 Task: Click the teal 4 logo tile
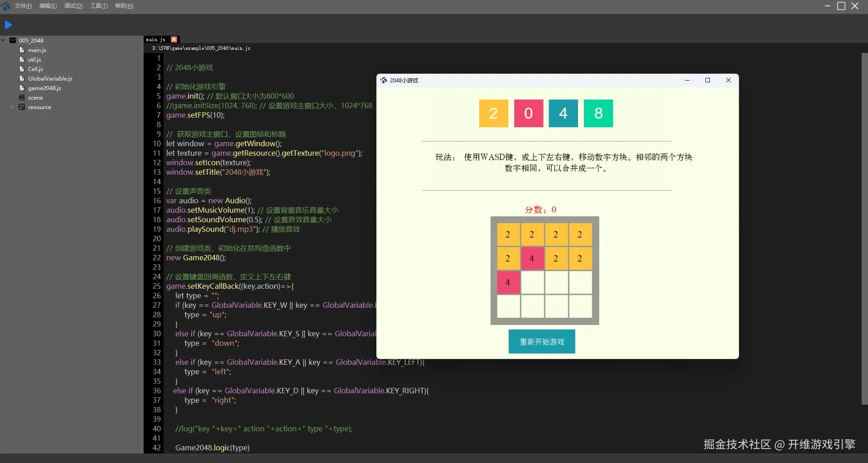pyautogui.click(x=564, y=114)
